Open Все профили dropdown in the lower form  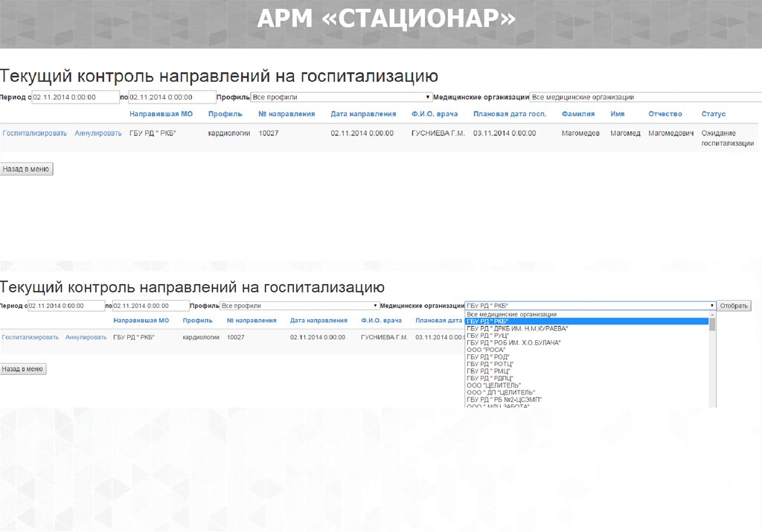300,306
